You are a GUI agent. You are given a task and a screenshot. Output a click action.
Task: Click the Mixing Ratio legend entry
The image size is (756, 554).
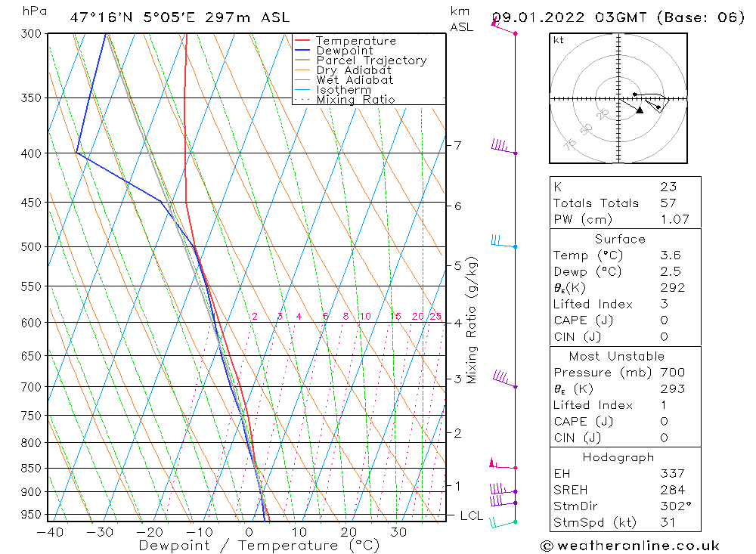click(x=345, y=99)
